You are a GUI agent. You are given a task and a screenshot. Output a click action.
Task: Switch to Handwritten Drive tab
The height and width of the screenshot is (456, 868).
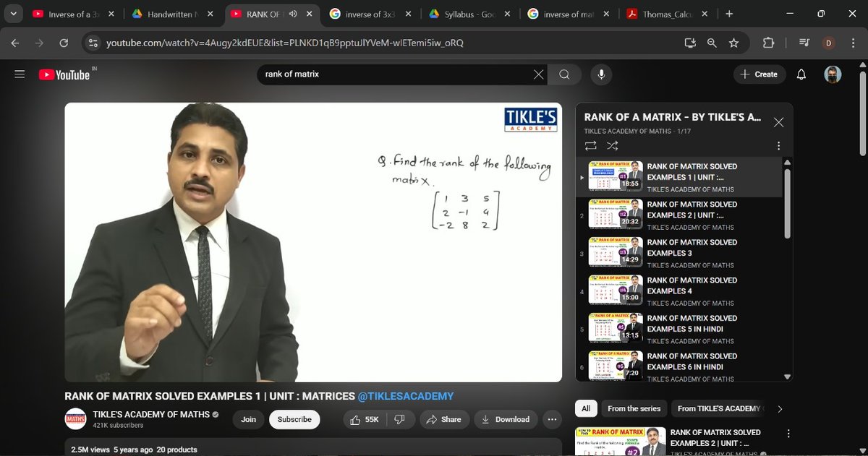pyautogui.click(x=174, y=14)
